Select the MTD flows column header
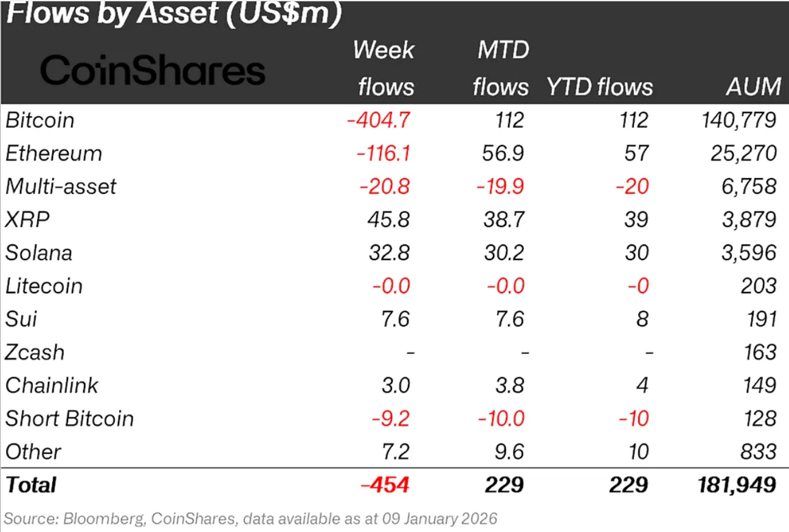The height and width of the screenshot is (532, 789). pos(501,68)
